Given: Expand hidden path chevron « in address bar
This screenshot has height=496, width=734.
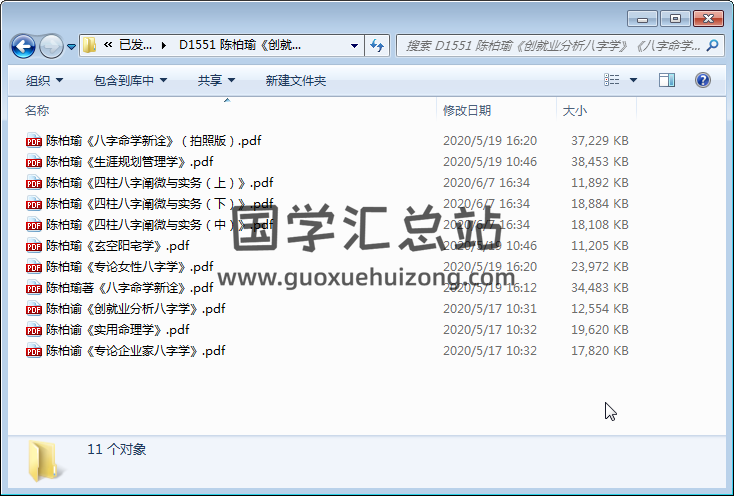Looking at the screenshot, I should pos(108,45).
